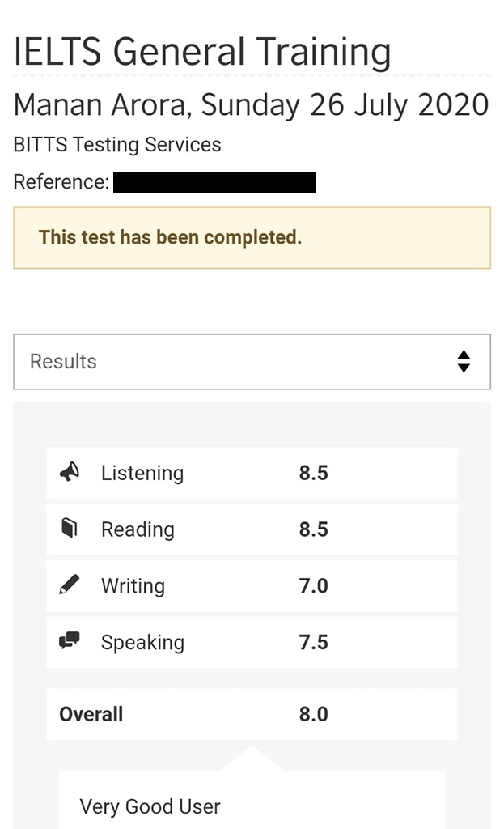Click the 7.0 Writing score value
Viewport: 504px width, 829px height.
point(313,586)
